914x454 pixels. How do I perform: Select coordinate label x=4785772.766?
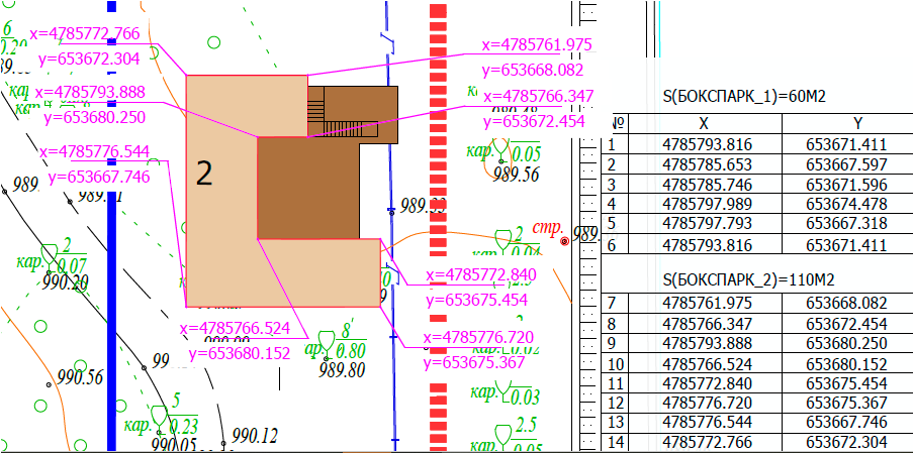coord(85,34)
